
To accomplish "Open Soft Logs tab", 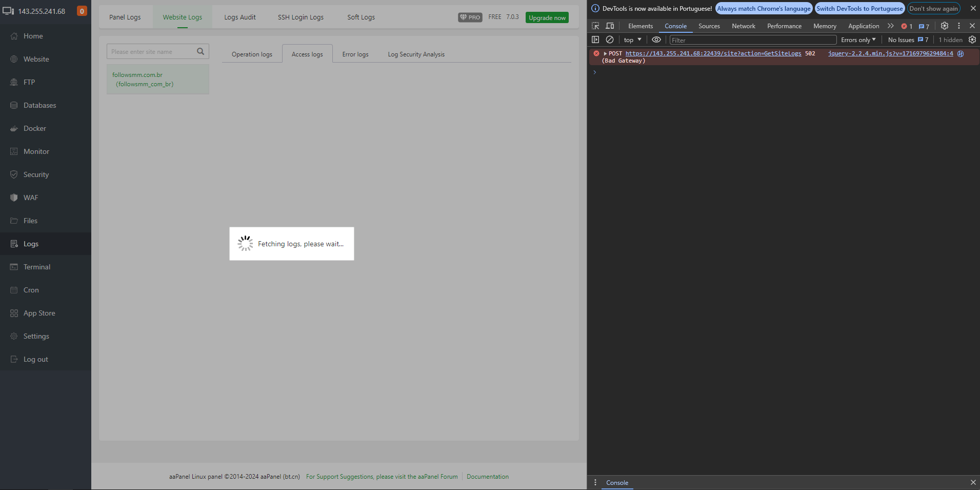I will click(x=361, y=17).
